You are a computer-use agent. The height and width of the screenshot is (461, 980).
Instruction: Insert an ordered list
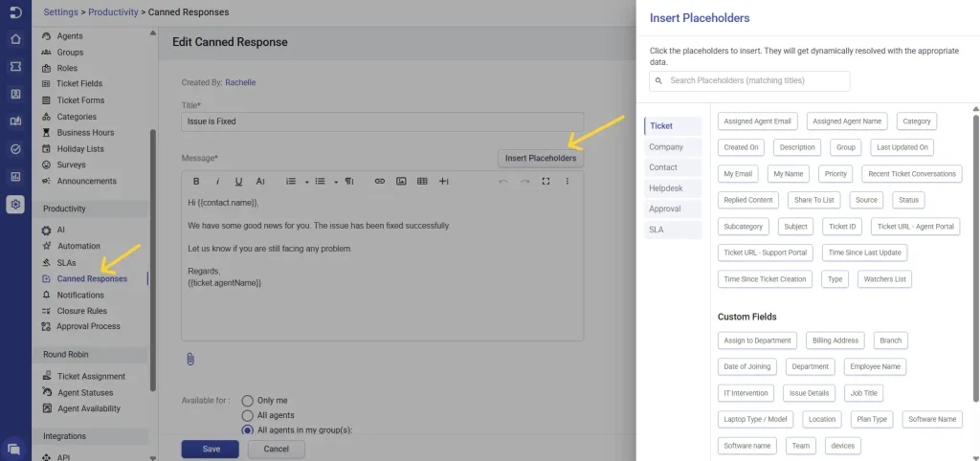tap(291, 181)
